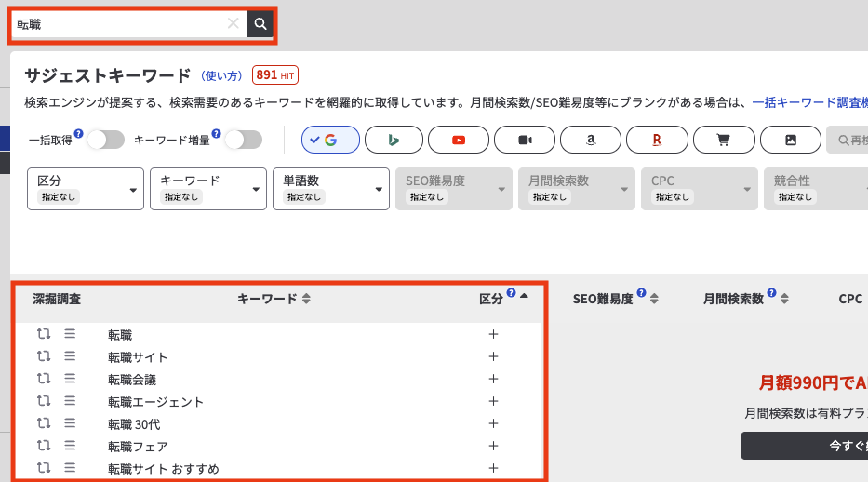
Task: Click the list icon for 転職エージェント row
Action: coord(70,401)
